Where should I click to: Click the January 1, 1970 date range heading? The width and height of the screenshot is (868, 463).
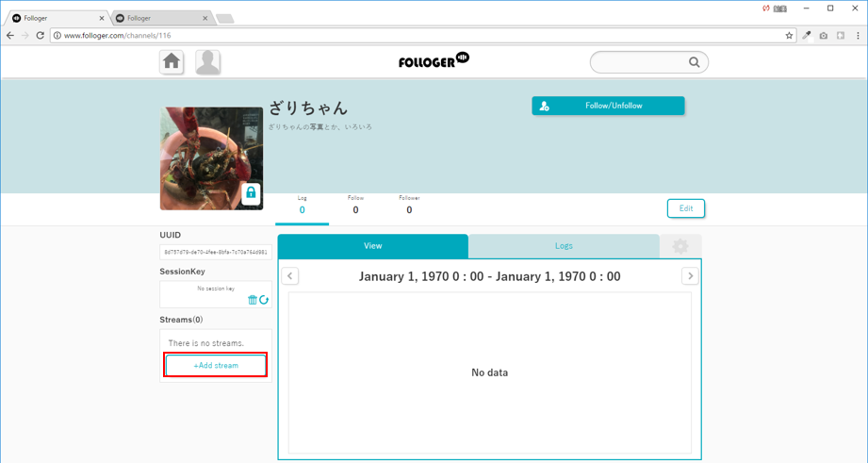click(490, 276)
